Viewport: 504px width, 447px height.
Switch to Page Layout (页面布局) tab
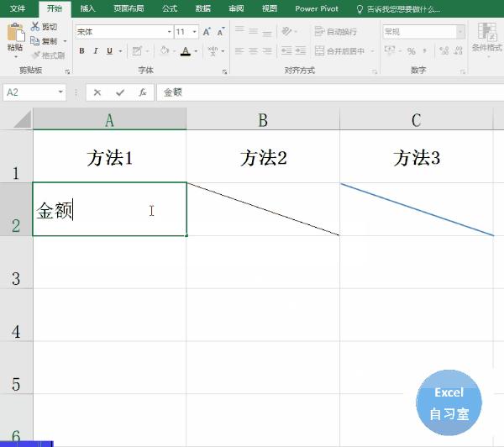[129, 8]
